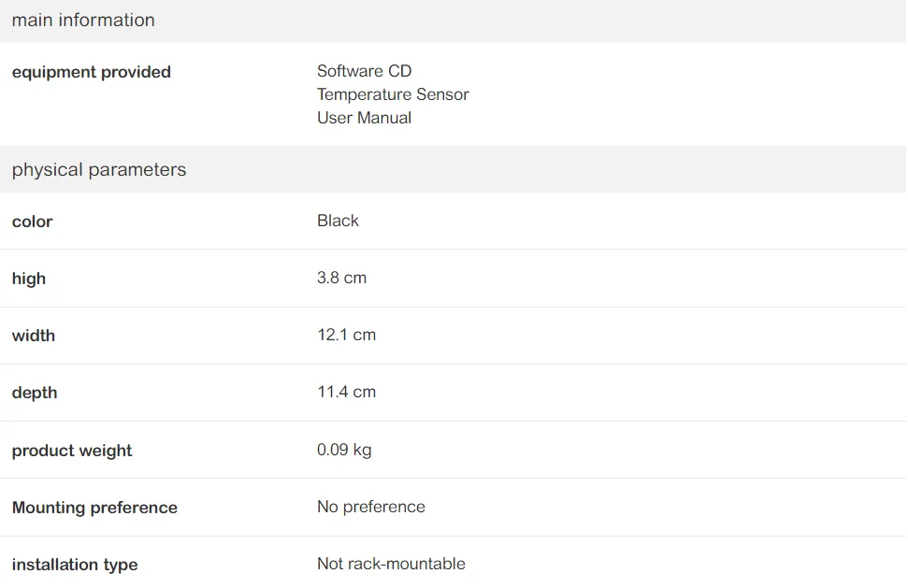908x588 pixels.
Task: Click the installation type label
Action: (75, 565)
